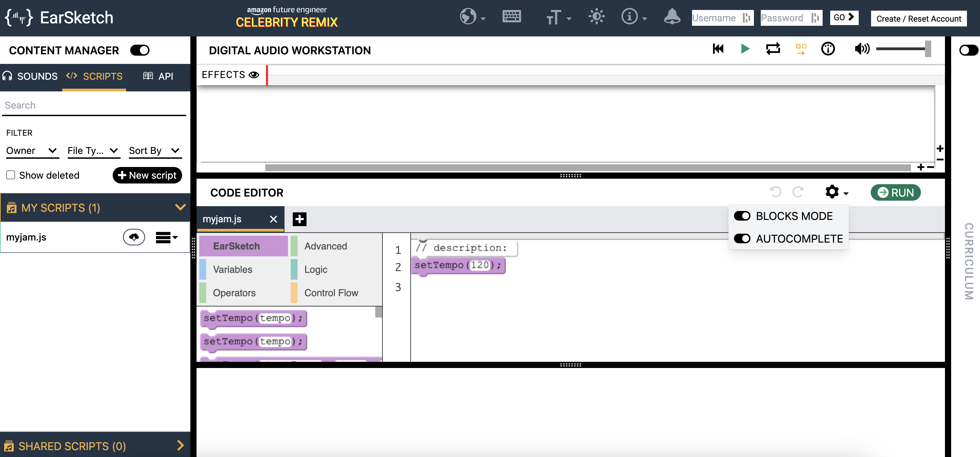Click the notification bell icon

point(672,17)
